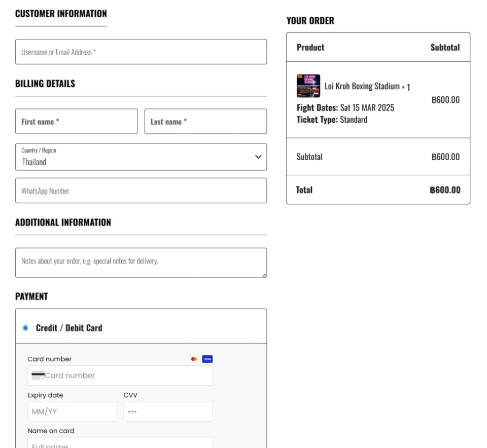Click into the Last name field
Viewport: 487px width, 448px height.
[x=205, y=121]
